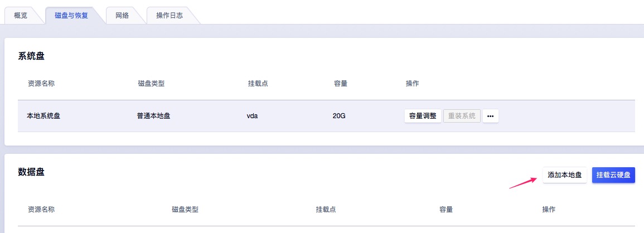The height and width of the screenshot is (233, 644).
Task: Open the 网络 tab
Action: (x=122, y=15)
